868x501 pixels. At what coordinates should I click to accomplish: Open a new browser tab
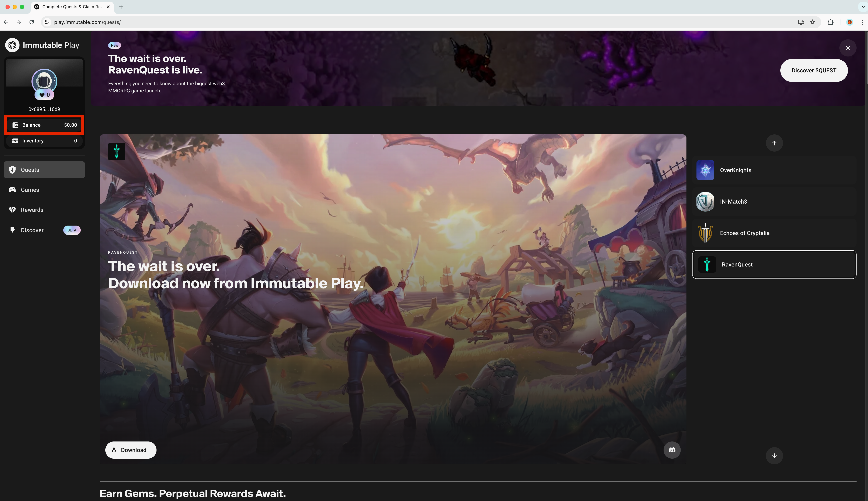(121, 7)
